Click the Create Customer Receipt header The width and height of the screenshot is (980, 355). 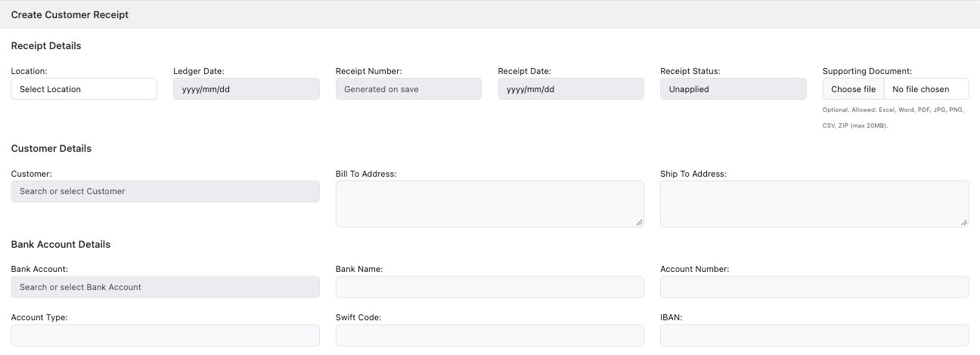pyautogui.click(x=70, y=15)
